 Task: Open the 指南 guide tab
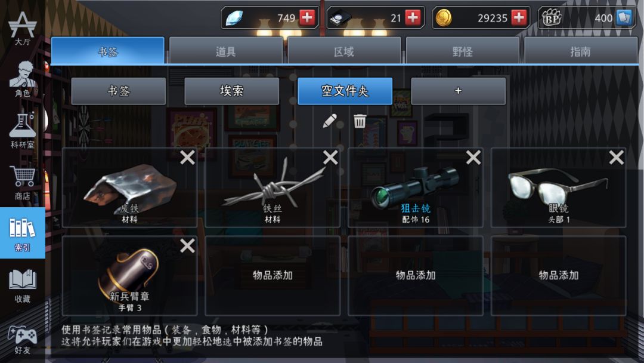[x=580, y=51]
